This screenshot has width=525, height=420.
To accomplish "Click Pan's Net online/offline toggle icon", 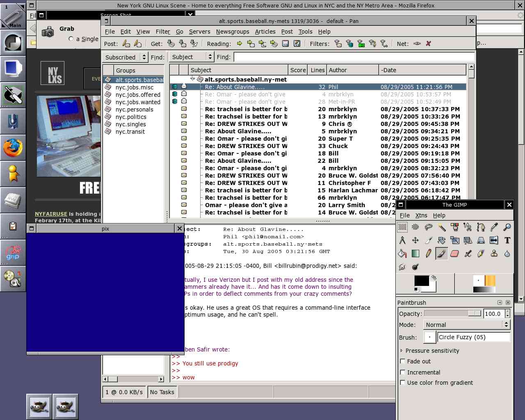I will [x=417, y=43].
